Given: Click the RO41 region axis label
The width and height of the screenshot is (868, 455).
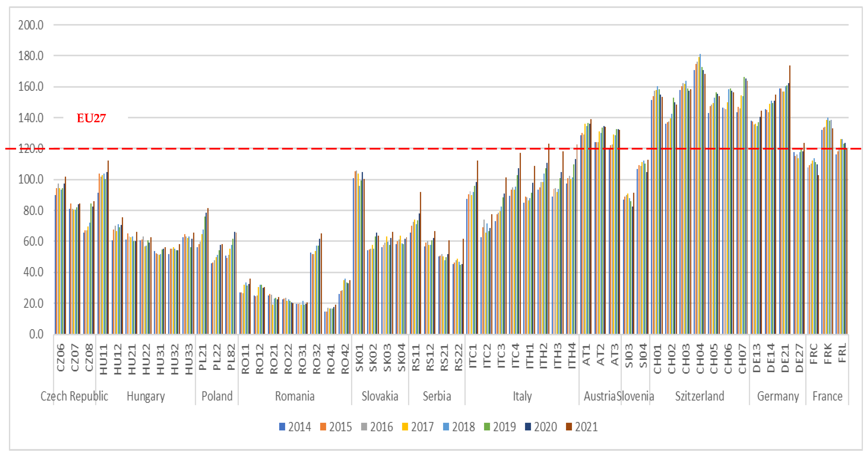Looking at the screenshot, I should tap(331, 358).
